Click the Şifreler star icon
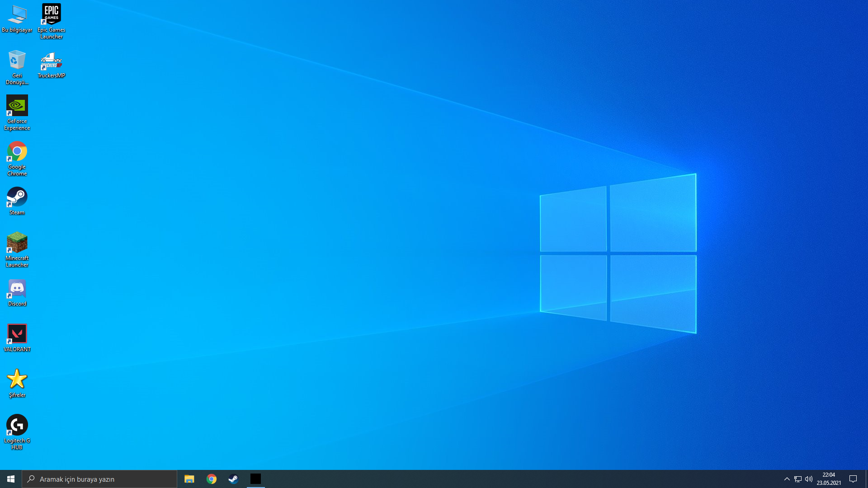Screen dimensions: 868x488 click(17, 380)
